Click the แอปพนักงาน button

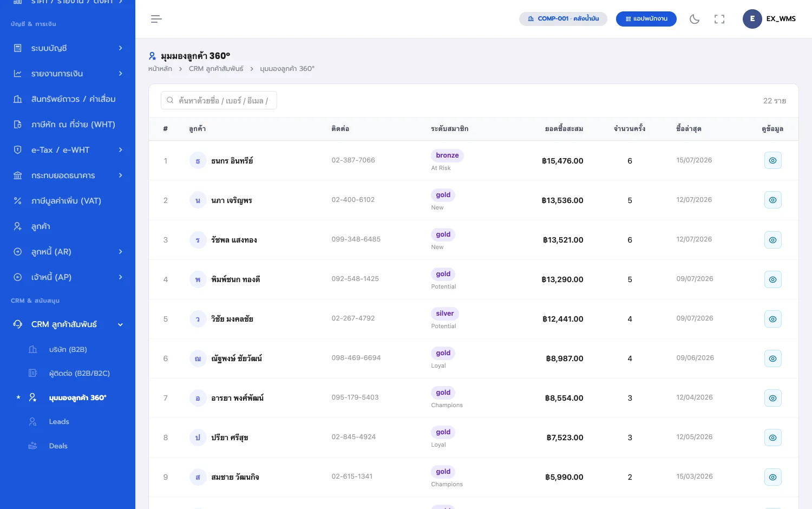pos(646,19)
